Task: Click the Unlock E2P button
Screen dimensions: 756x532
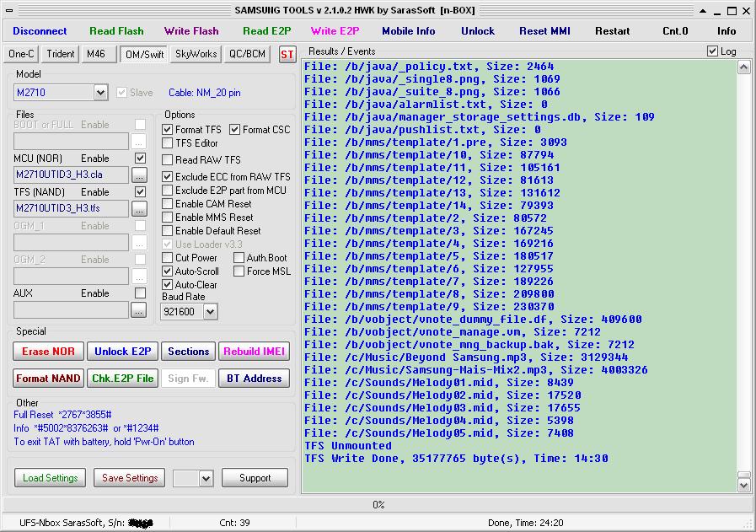Action: click(122, 351)
